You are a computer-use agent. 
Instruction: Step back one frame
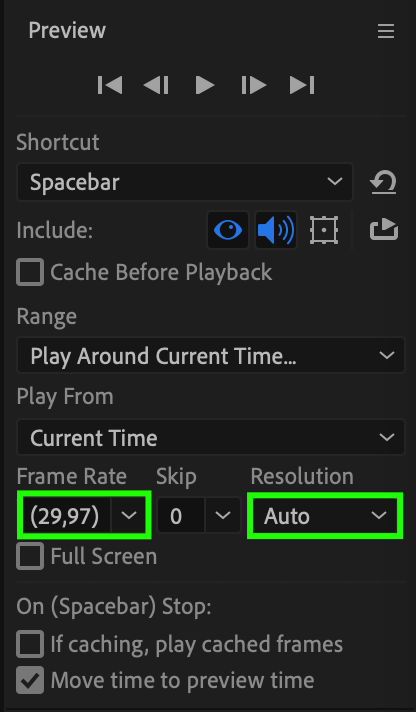156,85
